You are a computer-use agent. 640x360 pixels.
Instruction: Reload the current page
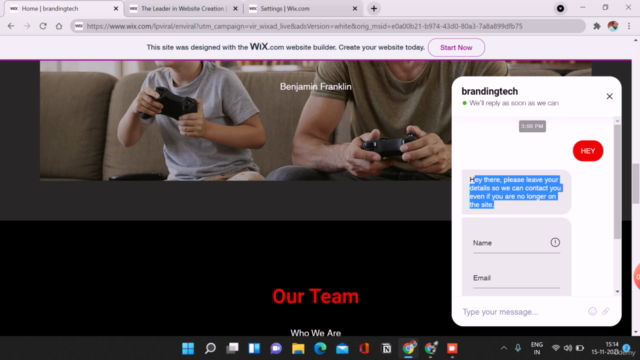(x=43, y=26)
